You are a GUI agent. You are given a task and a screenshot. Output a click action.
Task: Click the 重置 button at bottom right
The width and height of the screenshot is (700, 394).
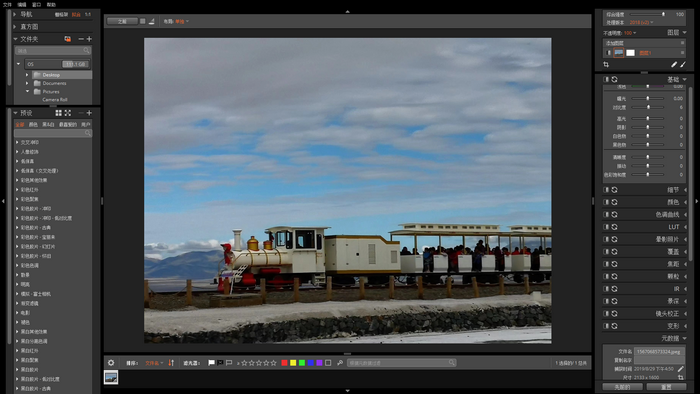point(666,387)
